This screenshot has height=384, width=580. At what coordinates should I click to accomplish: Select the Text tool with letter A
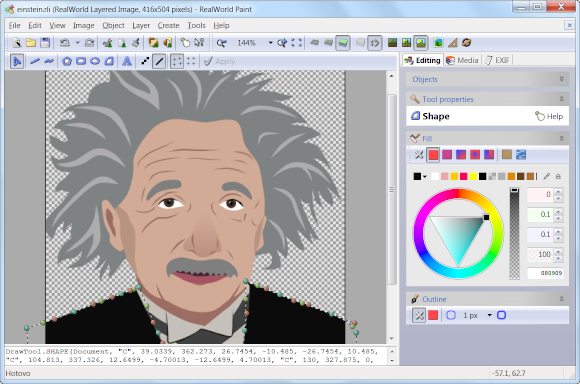(x=127, y=61)
